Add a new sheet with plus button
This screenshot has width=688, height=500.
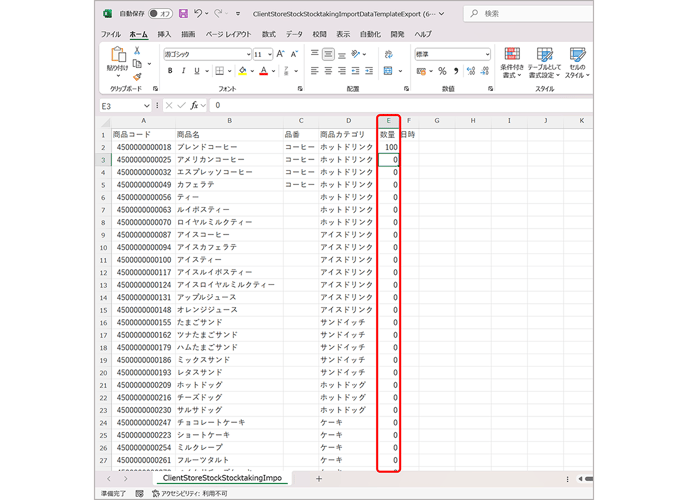point(319,479)
